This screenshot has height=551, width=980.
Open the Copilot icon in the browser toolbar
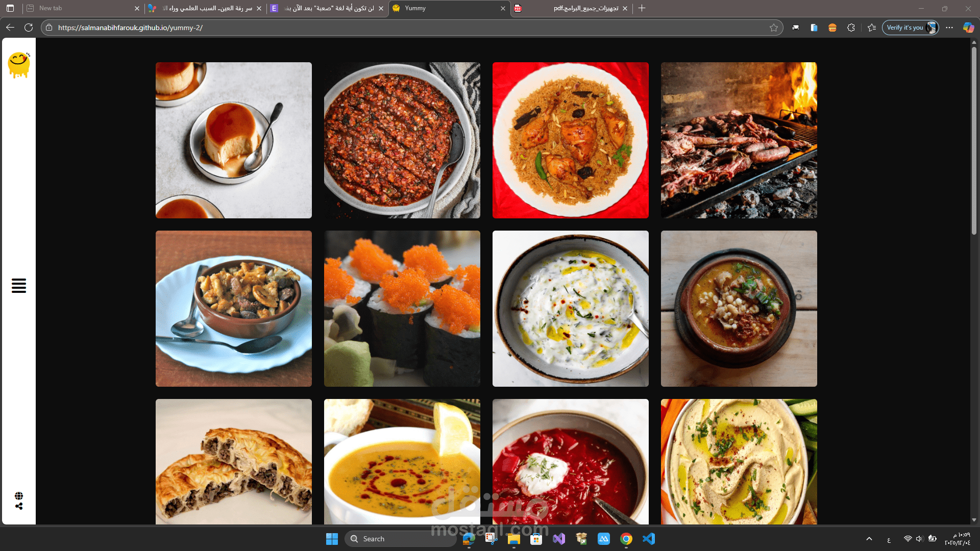[x=968, y=28]
